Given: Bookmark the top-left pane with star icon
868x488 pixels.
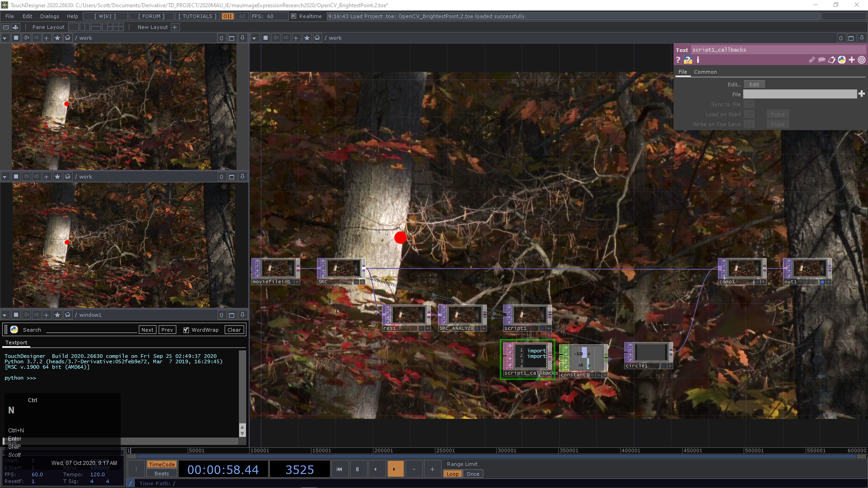Looking at the screenshot, I should pyautogui.click(x=57, y=38).
